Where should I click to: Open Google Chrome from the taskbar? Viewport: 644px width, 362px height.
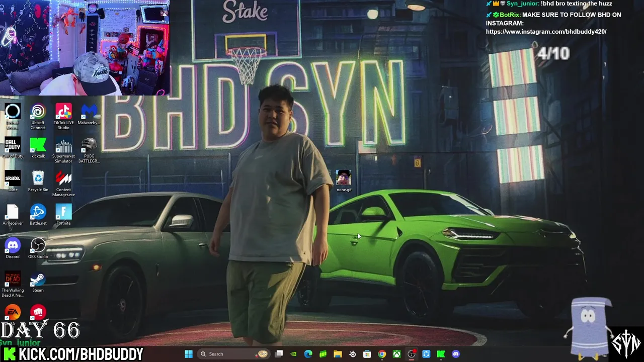click(x=382, y=354)
